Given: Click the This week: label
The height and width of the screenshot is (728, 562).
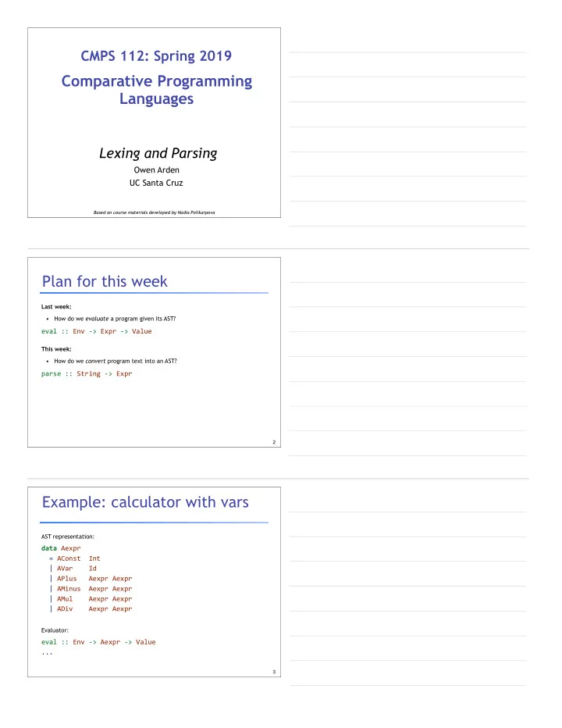Looking at the screenshot, I should 56,348.
